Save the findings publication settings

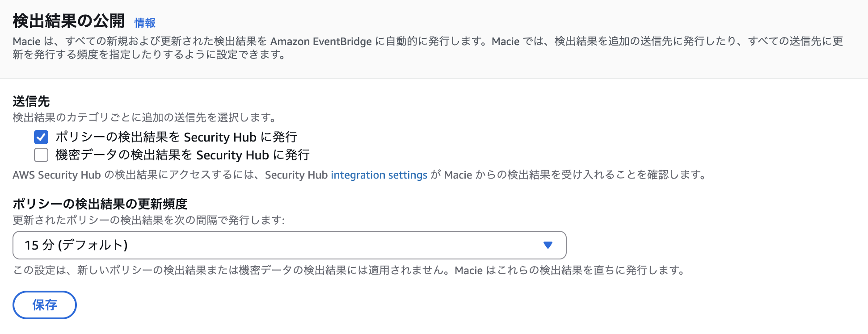(x=44, y=305)
